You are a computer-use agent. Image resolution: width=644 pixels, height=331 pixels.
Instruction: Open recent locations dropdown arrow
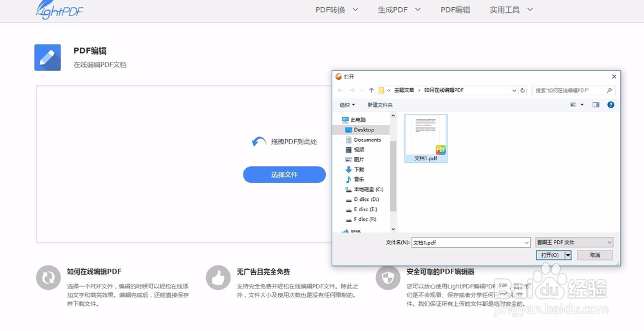click(x=362, y=90)
